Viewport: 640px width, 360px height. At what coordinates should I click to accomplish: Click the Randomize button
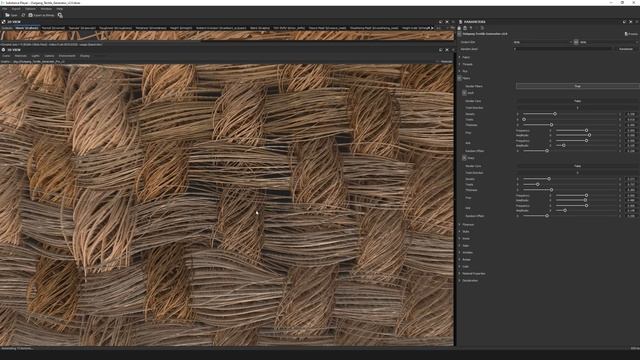(x=626, y=49)
